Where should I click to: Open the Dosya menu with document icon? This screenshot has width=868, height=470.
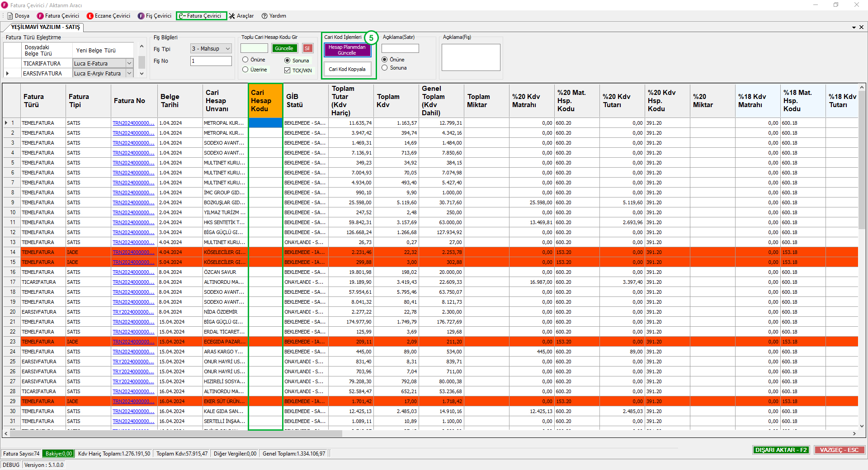point(18,16)
